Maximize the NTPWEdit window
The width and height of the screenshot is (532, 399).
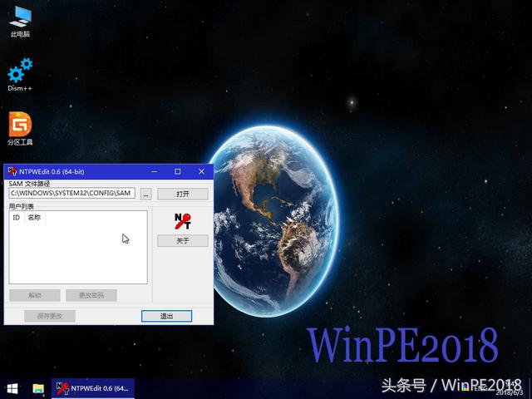tap(177, 172)
